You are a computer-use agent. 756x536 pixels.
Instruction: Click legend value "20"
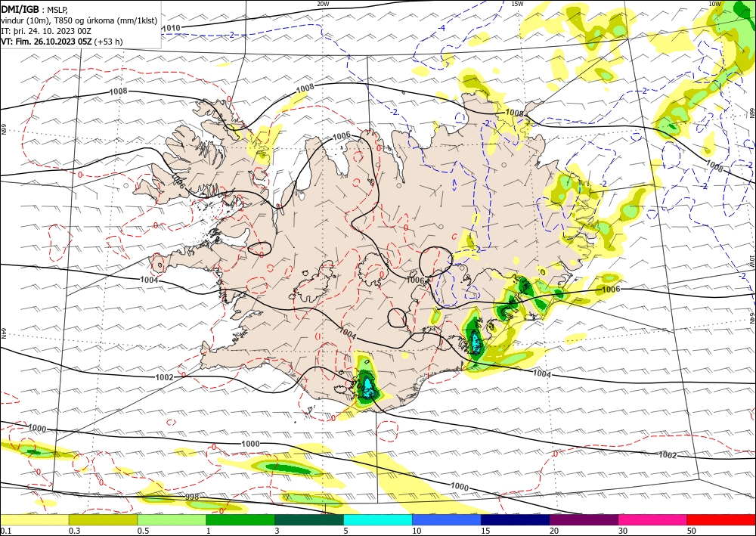click(x=554, y=531)
